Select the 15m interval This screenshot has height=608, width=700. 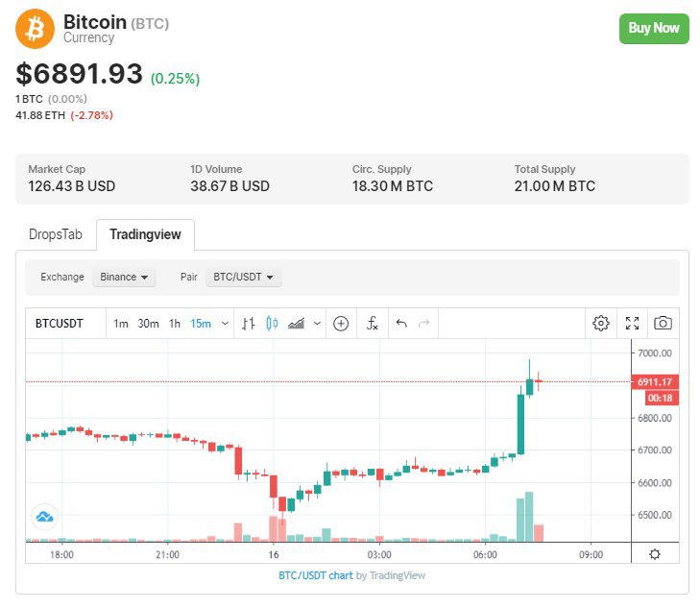point(201,323)
